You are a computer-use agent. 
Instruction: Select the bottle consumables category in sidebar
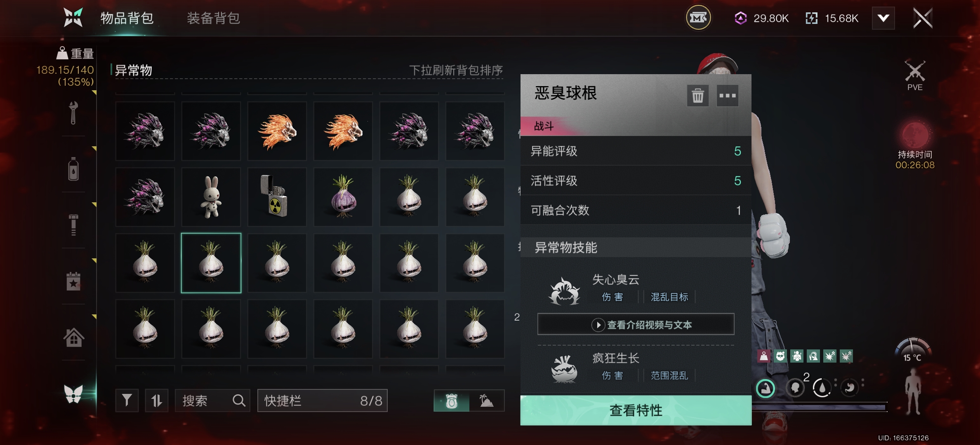coord(73,169)
